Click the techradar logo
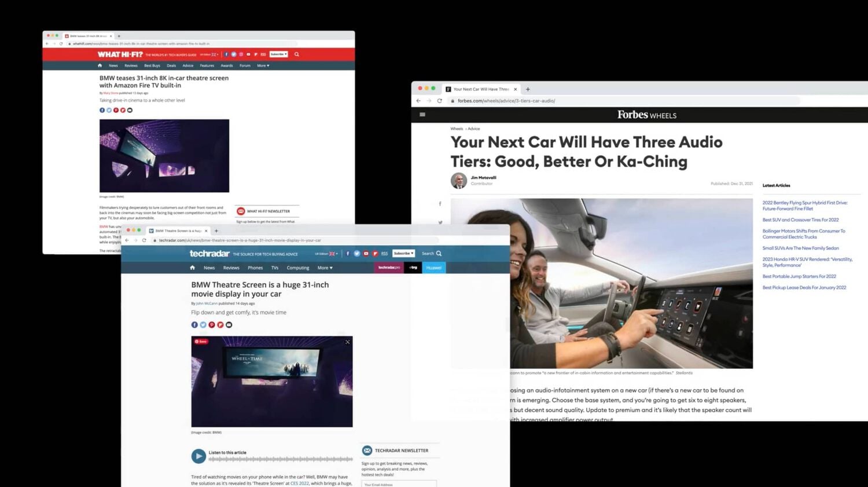868x487 pixels. pos(209,254)
